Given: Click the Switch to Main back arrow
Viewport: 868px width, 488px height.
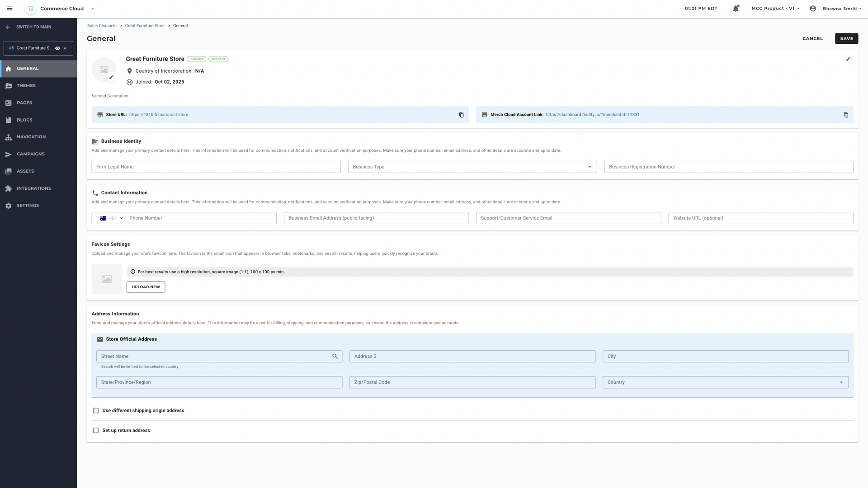Looking at the screenshot, I should click(8, 27).
